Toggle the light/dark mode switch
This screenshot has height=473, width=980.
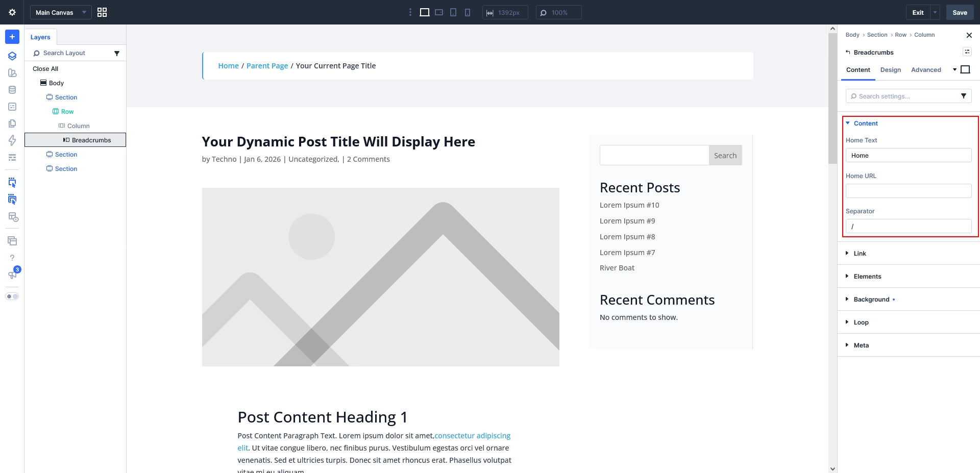(12, 296)
